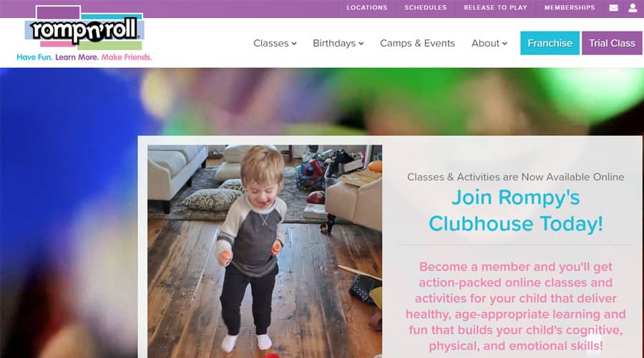Expand the Birthdays dropdown menu
This screenshot has height=358, width=644.
(x=338, y=43)
